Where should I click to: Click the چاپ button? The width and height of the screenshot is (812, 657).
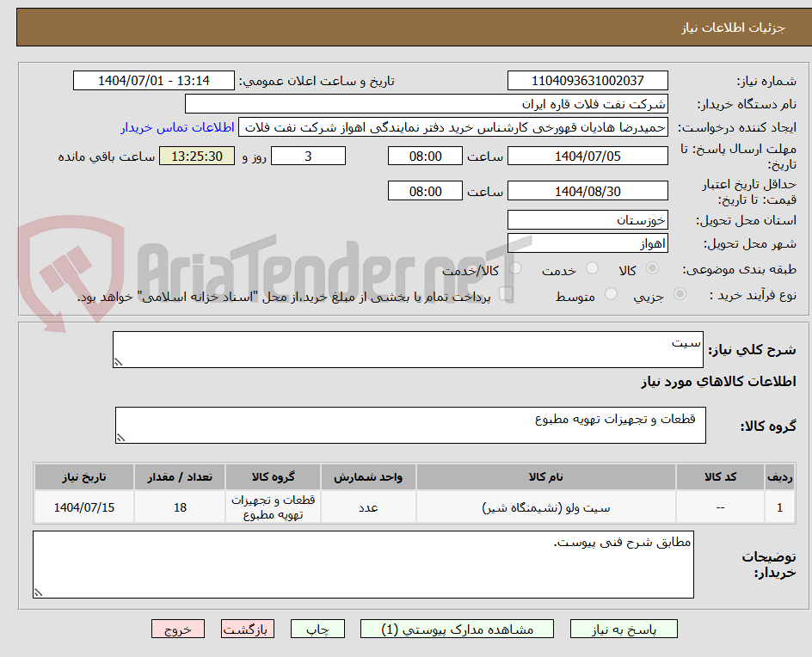tap(318, 629)
